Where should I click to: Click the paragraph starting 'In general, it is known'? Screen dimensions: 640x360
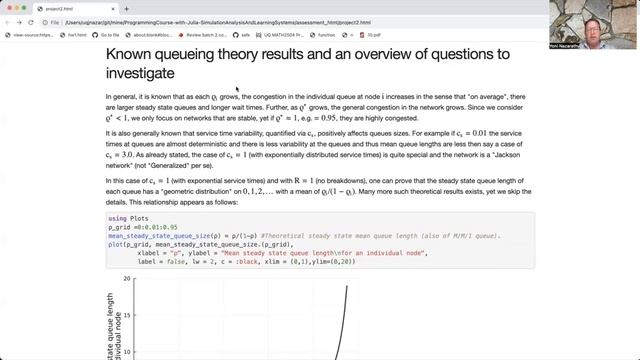(316, 107)
